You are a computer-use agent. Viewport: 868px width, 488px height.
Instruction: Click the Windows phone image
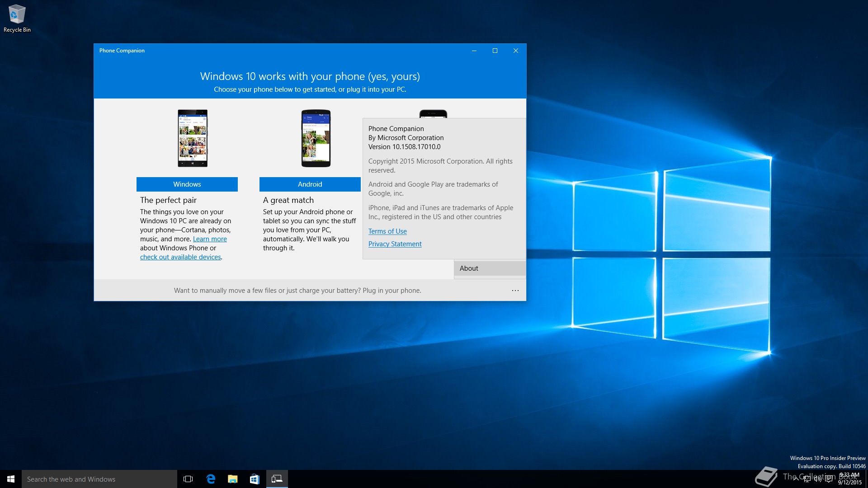(193, 138)
